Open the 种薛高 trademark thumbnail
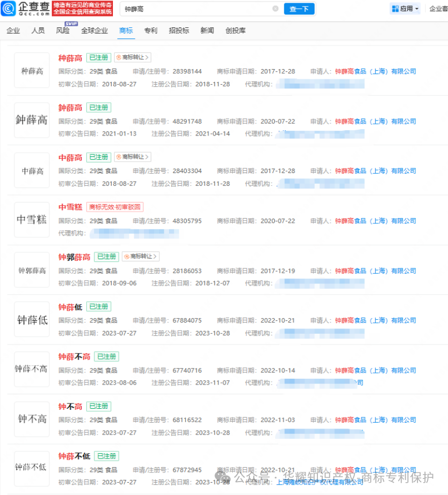 pos(32,70)
